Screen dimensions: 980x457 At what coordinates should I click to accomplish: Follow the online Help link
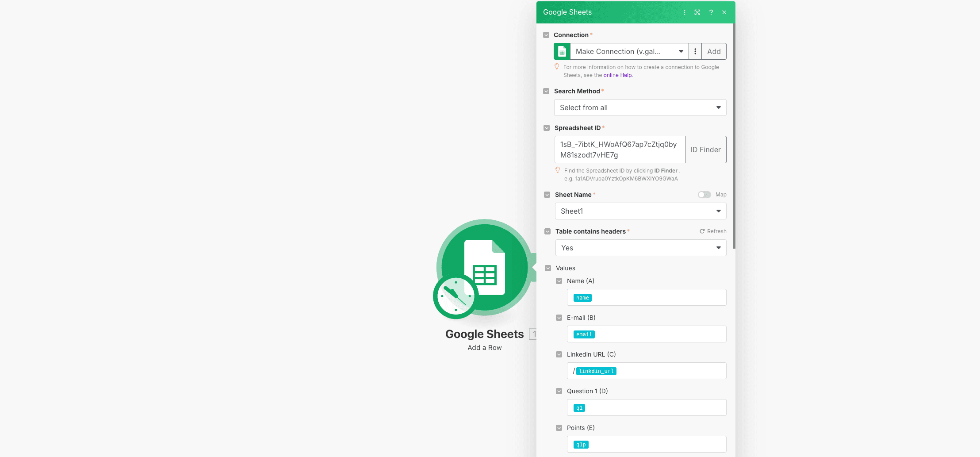coord(617,75)
